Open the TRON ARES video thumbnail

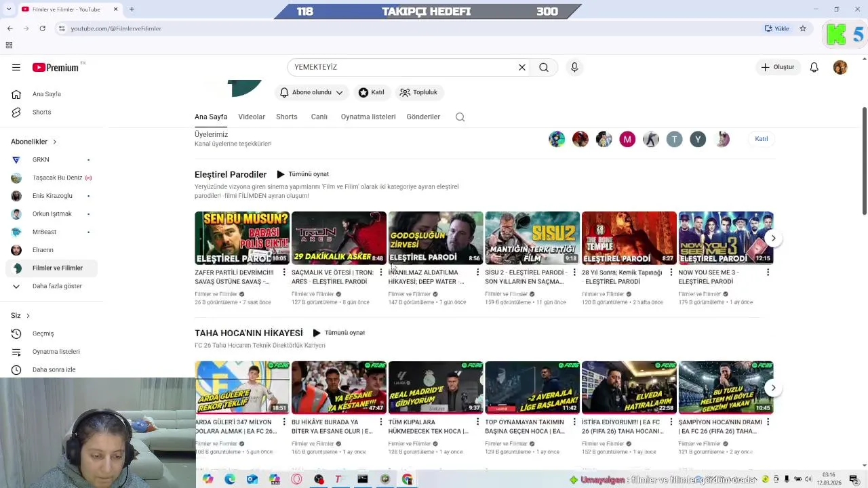(x=339, y=238)
